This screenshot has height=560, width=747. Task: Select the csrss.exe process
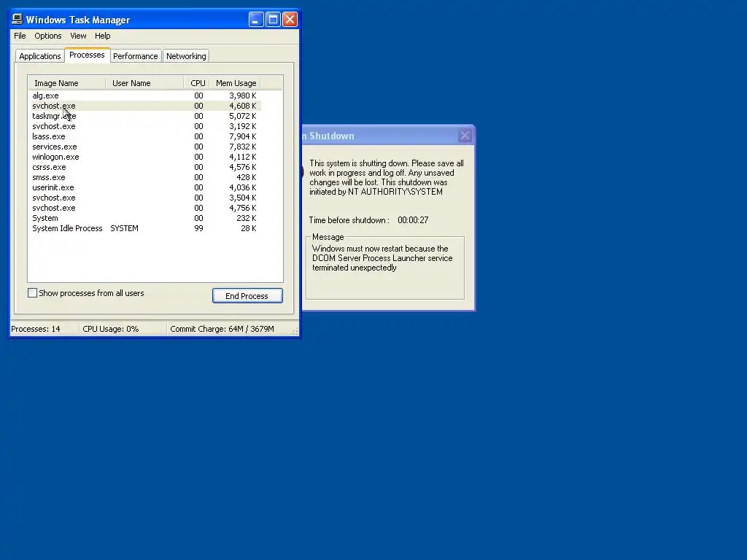[145, 167]
